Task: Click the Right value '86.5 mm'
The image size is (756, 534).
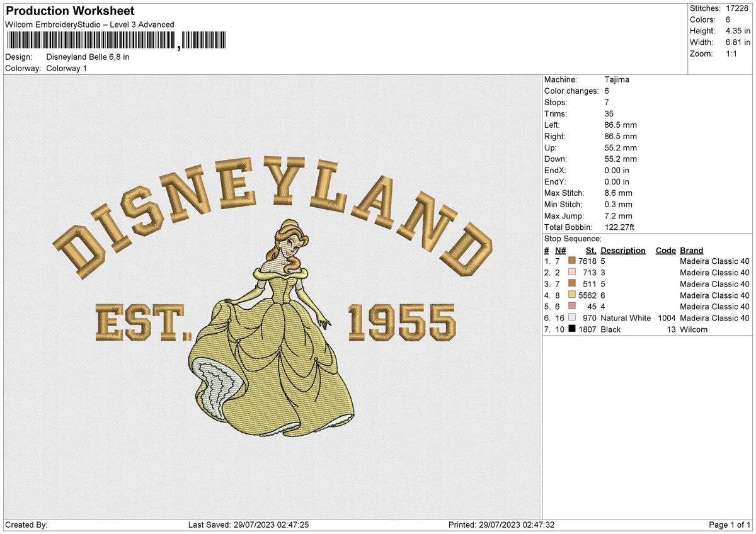Action: point(621,136)
